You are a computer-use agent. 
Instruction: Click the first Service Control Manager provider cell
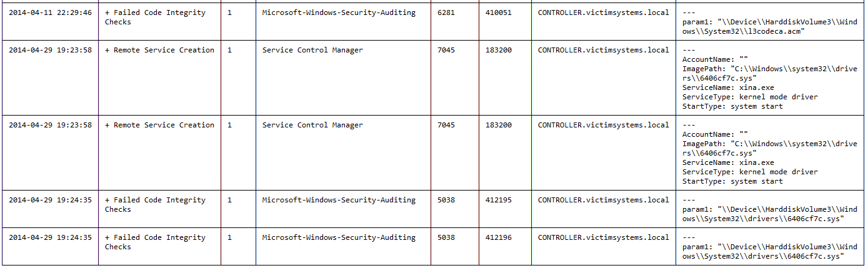pos(312,51)
